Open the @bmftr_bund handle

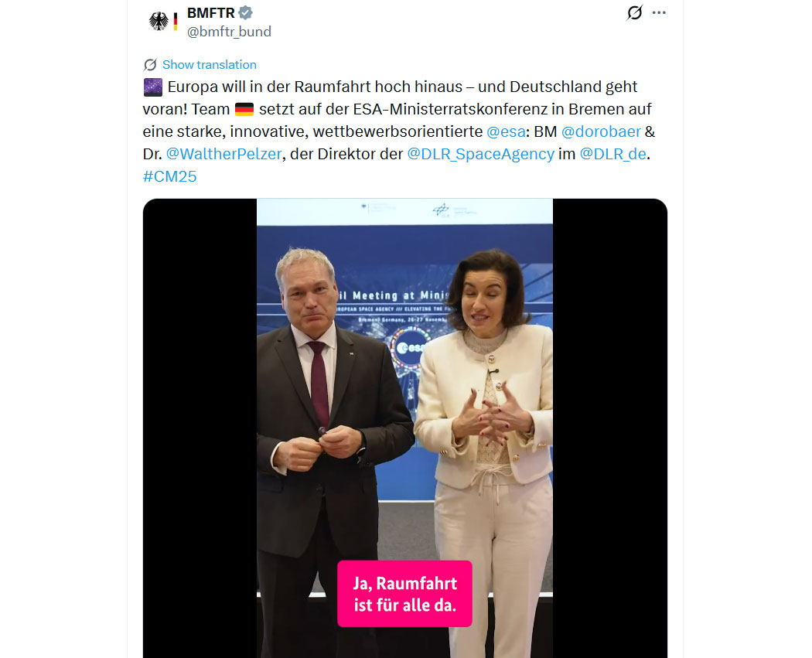coord(229,32)
